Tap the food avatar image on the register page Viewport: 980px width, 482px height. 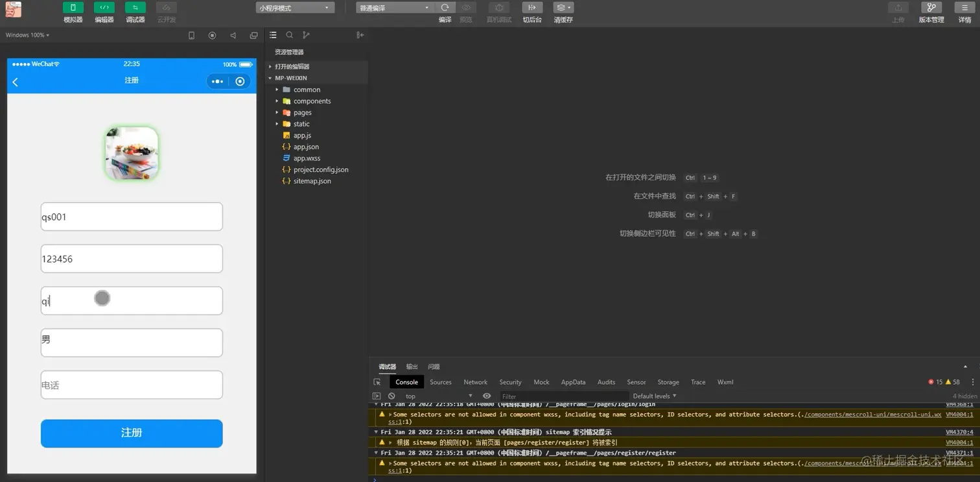click(x=132, y=154)
